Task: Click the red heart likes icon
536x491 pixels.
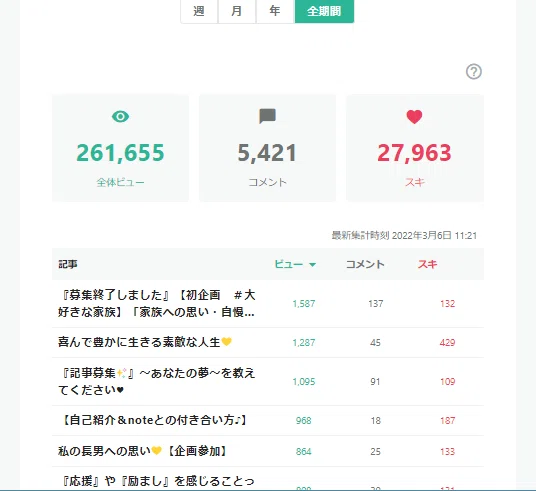Action: [x=414, y=117]
